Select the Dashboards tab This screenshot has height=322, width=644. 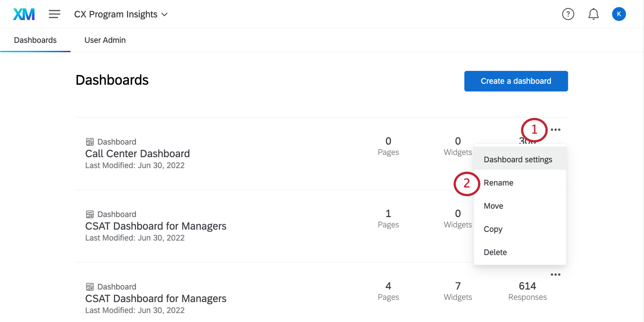coord(35,40)
